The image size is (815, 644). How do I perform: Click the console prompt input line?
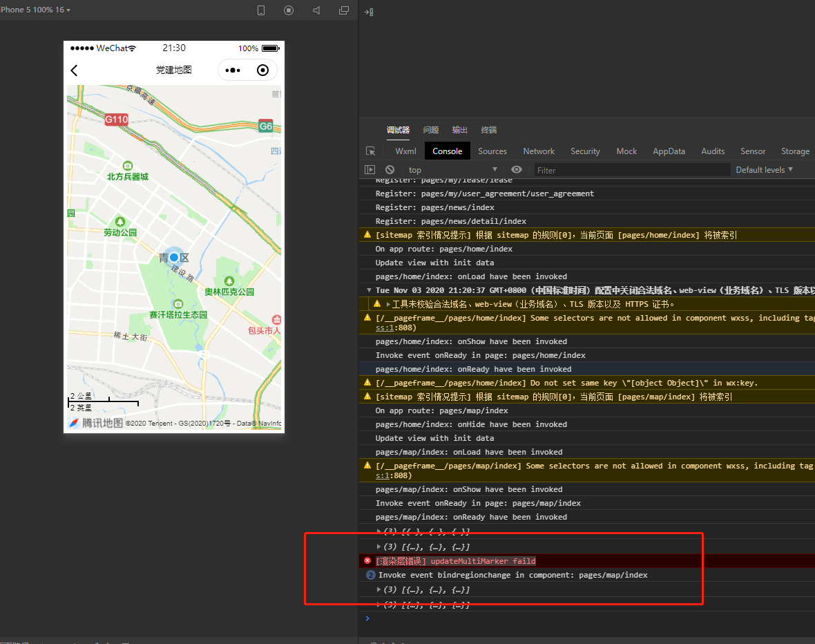coord(587,618)
